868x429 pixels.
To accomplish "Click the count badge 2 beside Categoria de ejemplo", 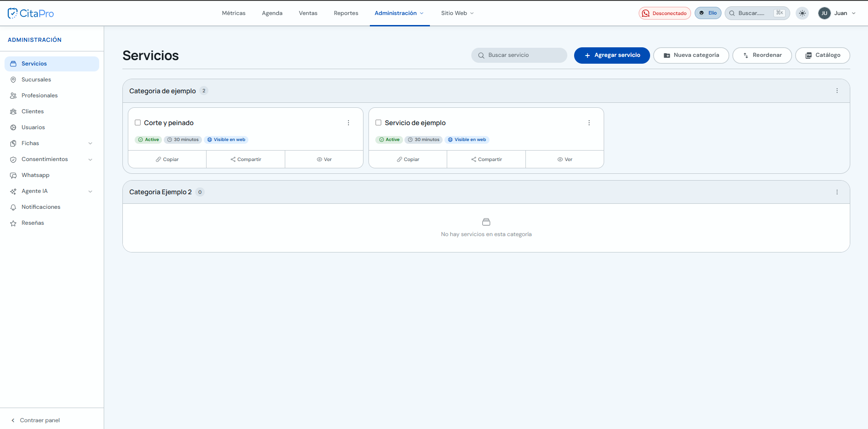I will [204, 91].
